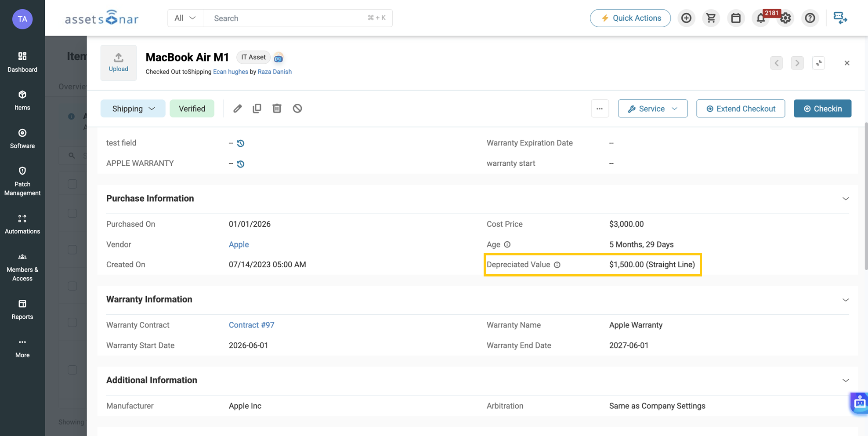Click the 2026-06-01 warranty start date value
Image resolution: width=868 pixels, height=436 pixels.
248,345
